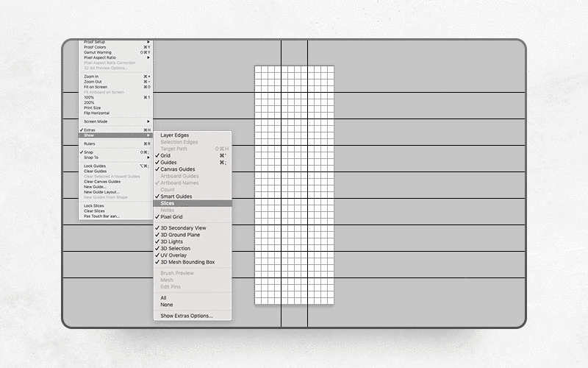This screenshot has height=368, width=588.
Task: Click Fit on Screen in the menu
Action: (96, 87)
